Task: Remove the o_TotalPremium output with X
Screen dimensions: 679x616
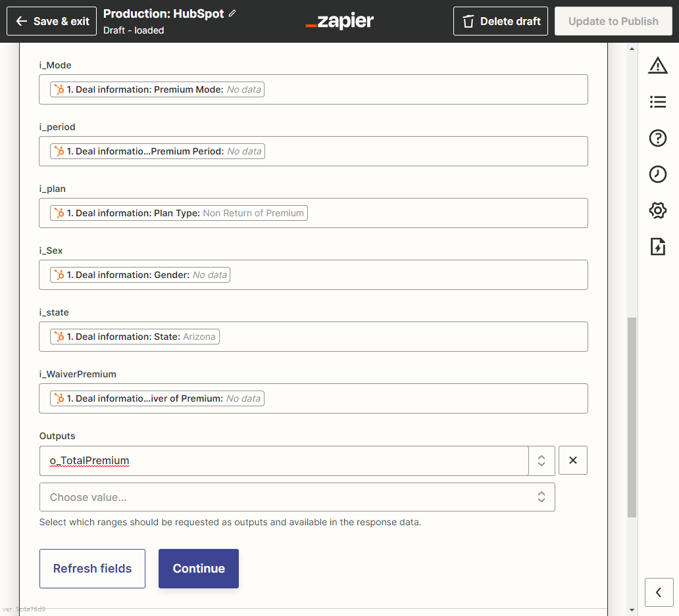Action: 572,460
